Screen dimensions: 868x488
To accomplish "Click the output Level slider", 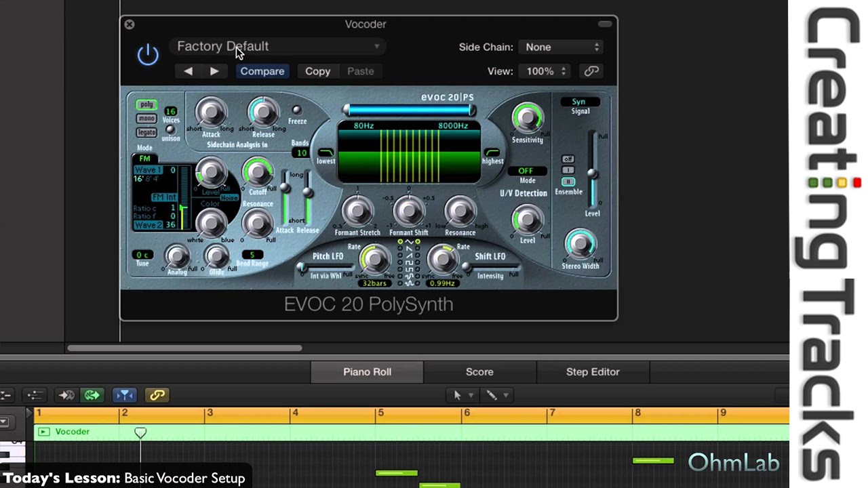I will (x=593, y=169).
